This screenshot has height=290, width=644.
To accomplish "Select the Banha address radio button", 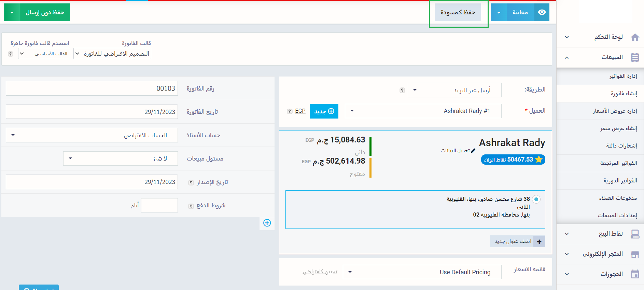I will [536, 199].
